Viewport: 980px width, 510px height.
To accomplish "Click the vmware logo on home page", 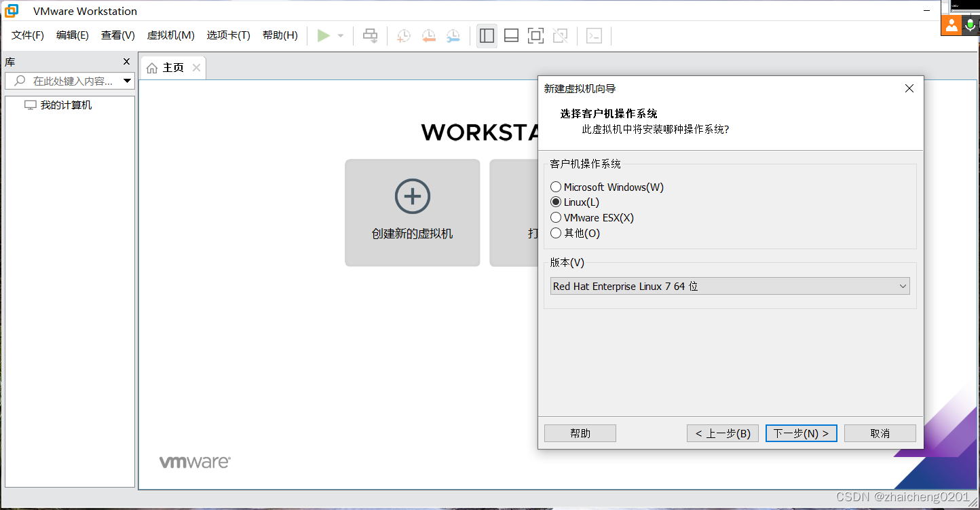I will 195,462.
